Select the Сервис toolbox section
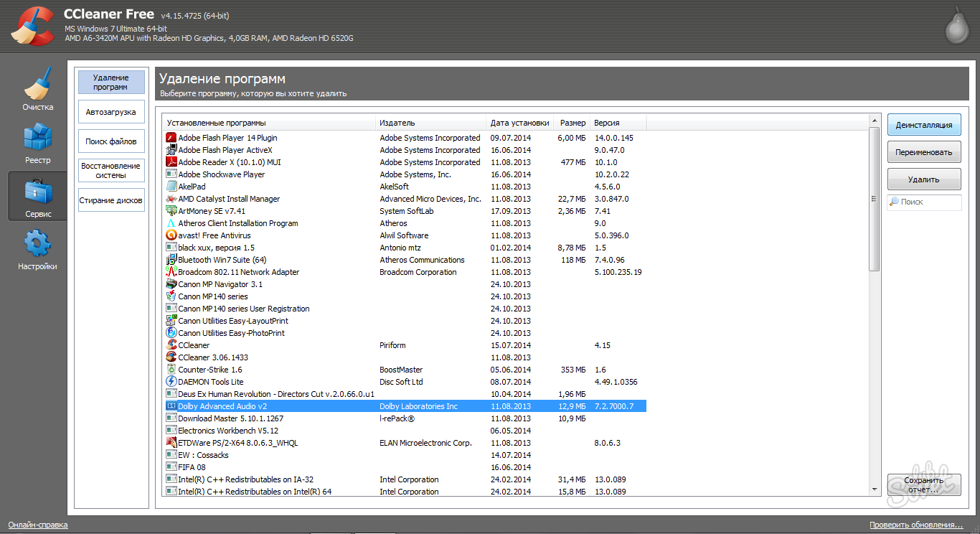The height and width of the screenshot is (534, 980). (38, 197)
